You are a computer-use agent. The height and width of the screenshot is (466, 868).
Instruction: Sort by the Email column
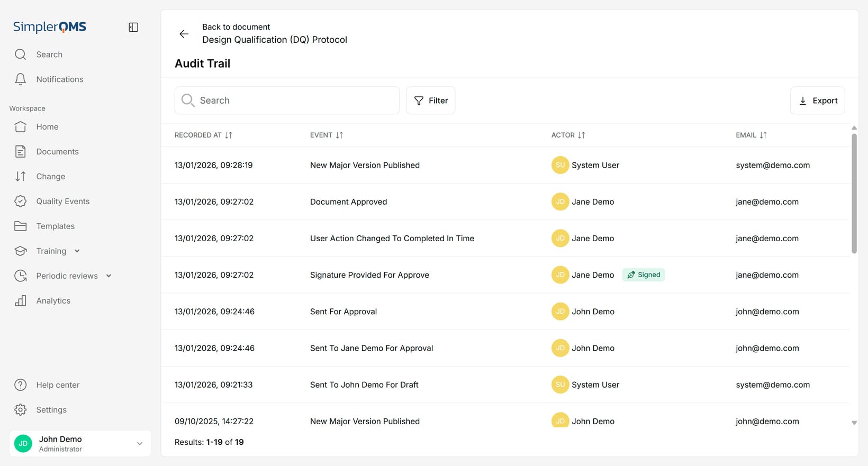(751, 135)
